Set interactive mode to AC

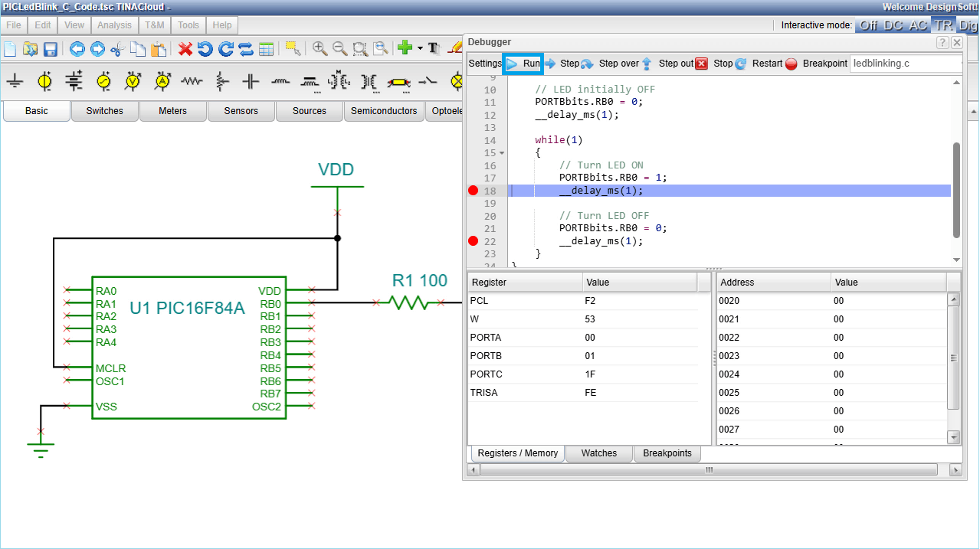(x=918, y=25)
